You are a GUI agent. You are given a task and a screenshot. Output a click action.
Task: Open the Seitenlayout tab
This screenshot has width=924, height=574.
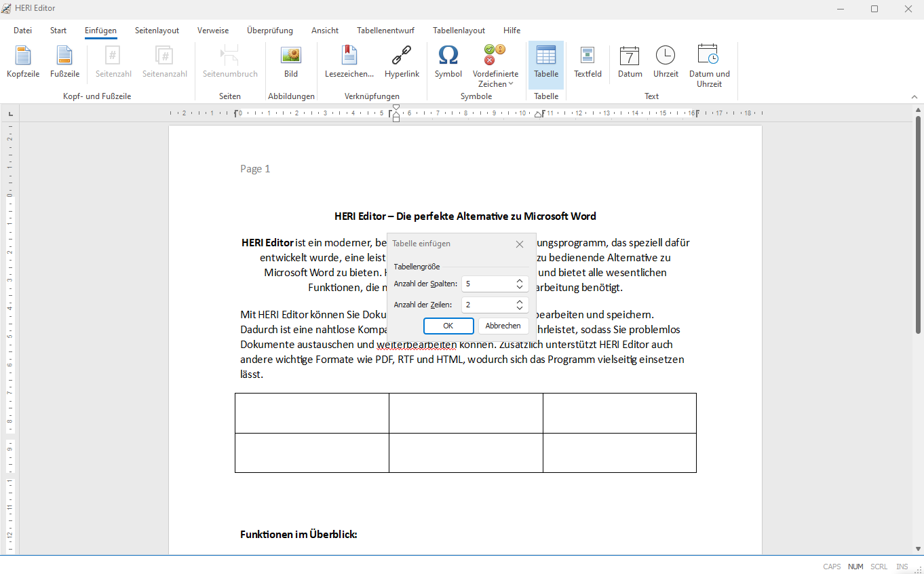coord(157,31)
